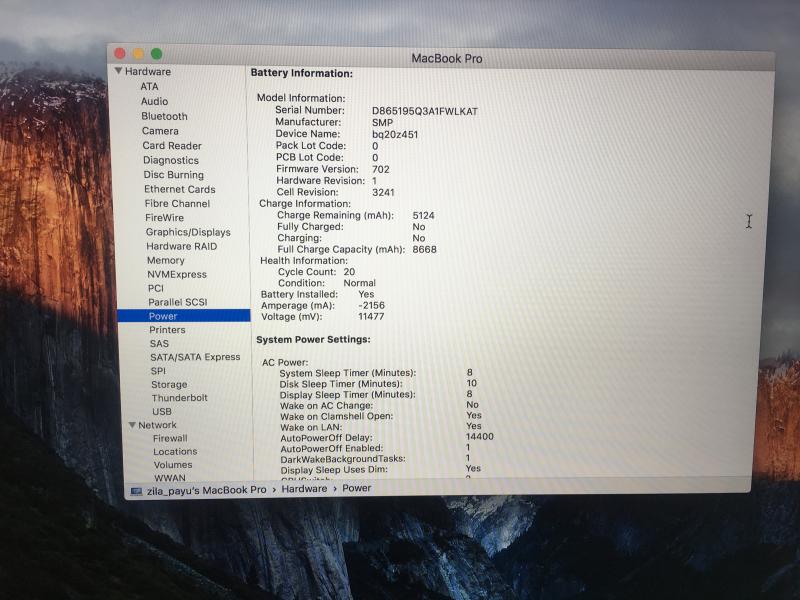
Task: Select FireWire in the sidebar
Action: (x=164, y=217)
